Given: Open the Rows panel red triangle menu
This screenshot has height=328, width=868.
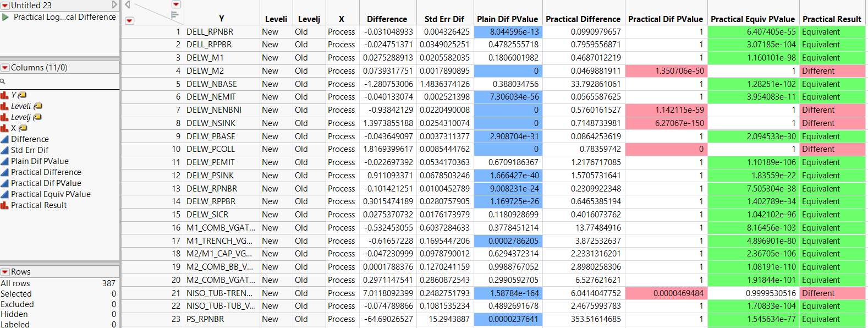Looking at the screenshot, I should [6, 272].
